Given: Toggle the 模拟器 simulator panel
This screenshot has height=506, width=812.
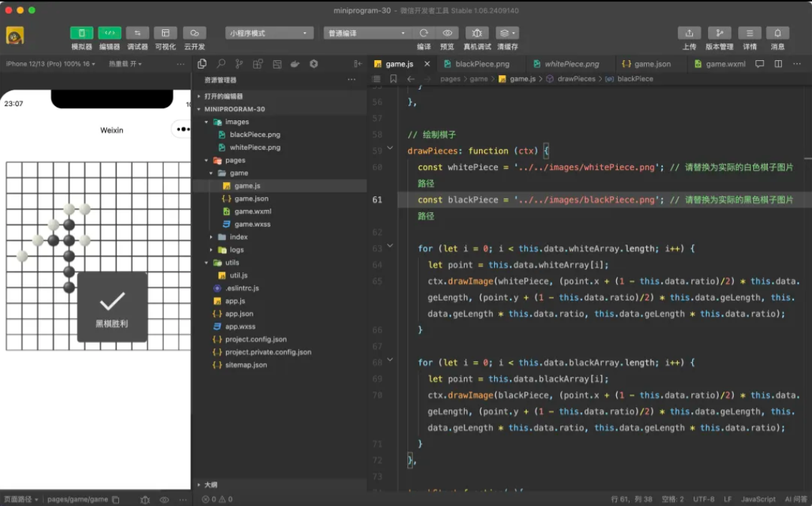Looking at the screenshot, I should 82,33.
